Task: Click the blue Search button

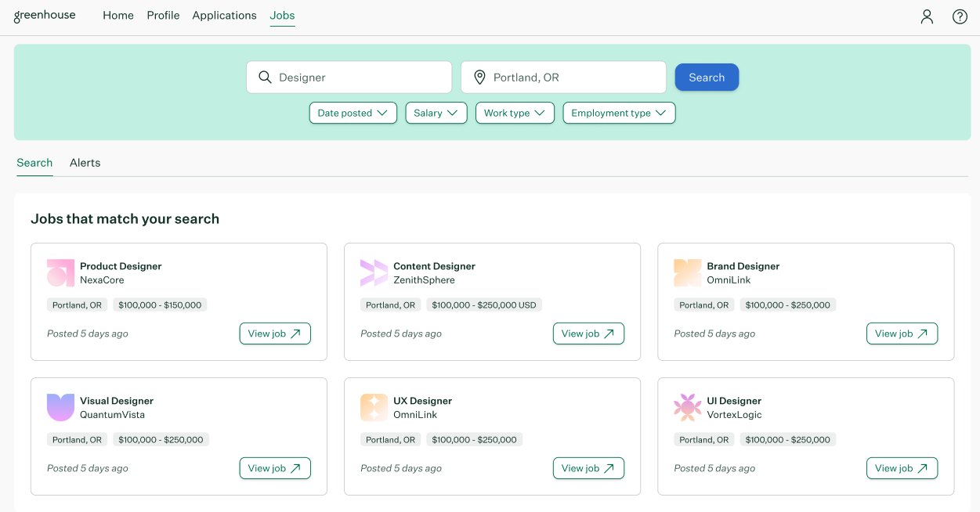Action: [x=707, y=78]
